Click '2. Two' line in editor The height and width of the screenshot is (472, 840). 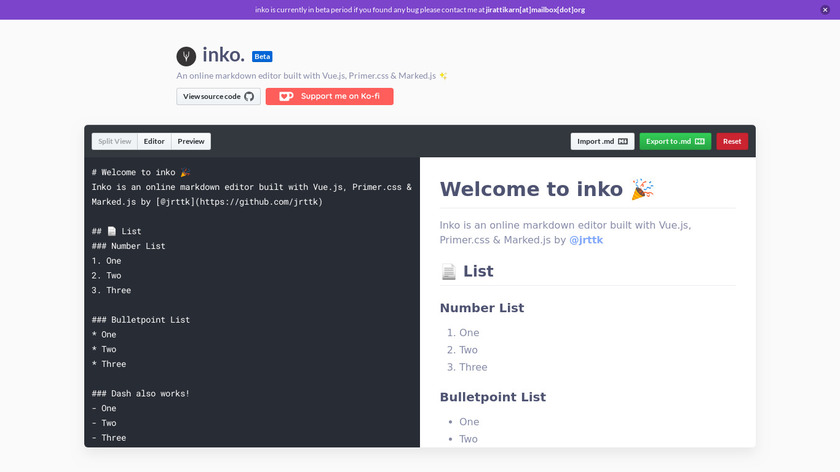click(x=107, y=275)
